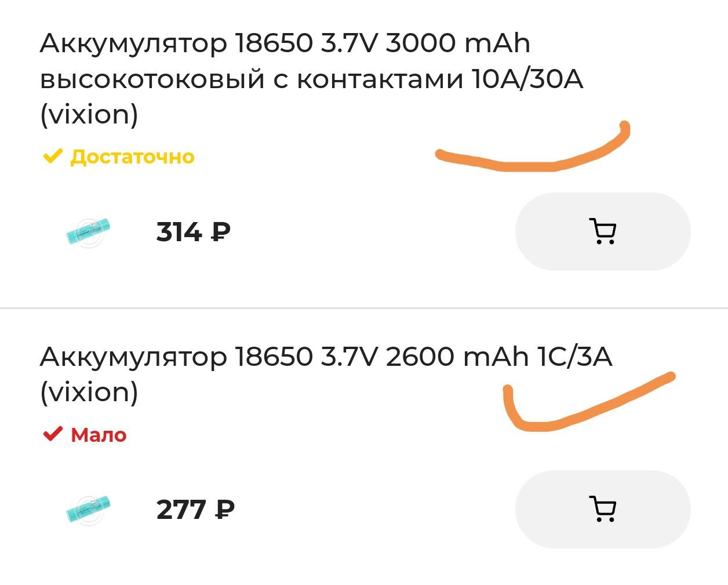Viewport: 728px width, 585px height.
Task: Click the 277 ₽ price
Action: pos(195,510)
